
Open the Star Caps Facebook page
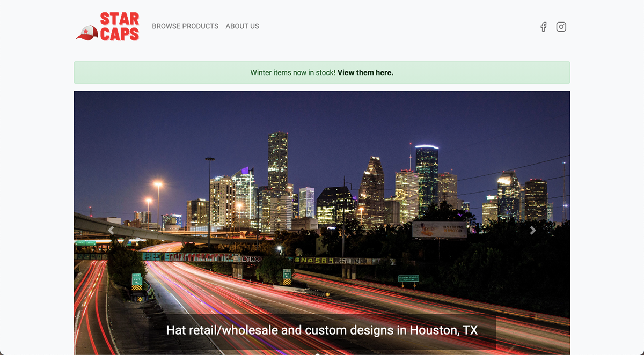click(543, 27)
